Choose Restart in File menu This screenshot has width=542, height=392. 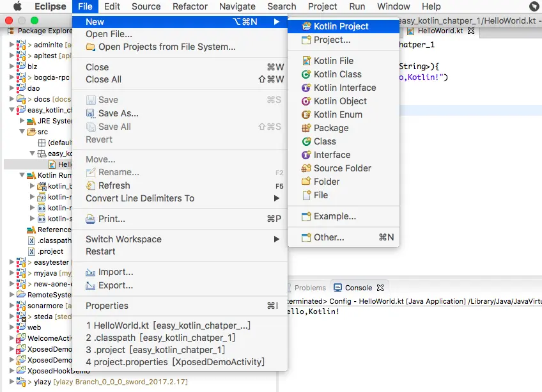pos(180,251)
